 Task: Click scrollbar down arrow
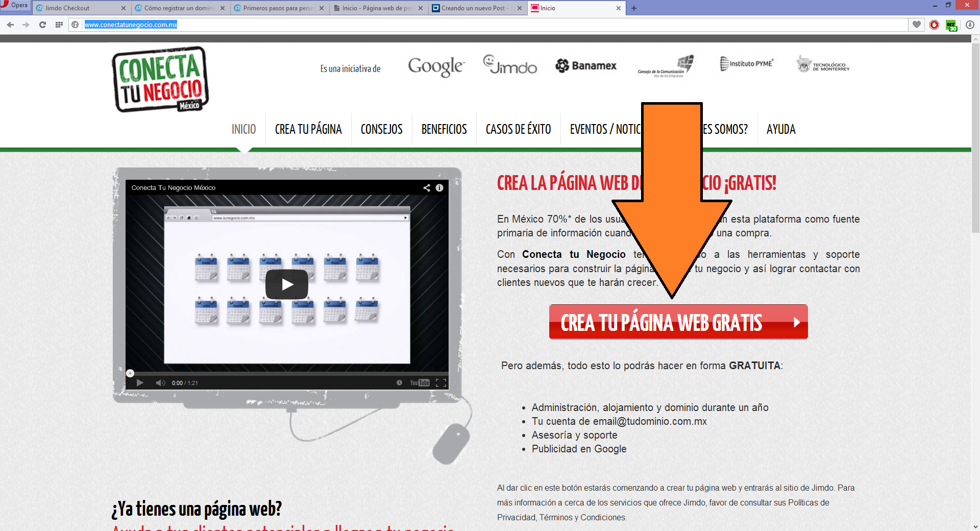975,526
